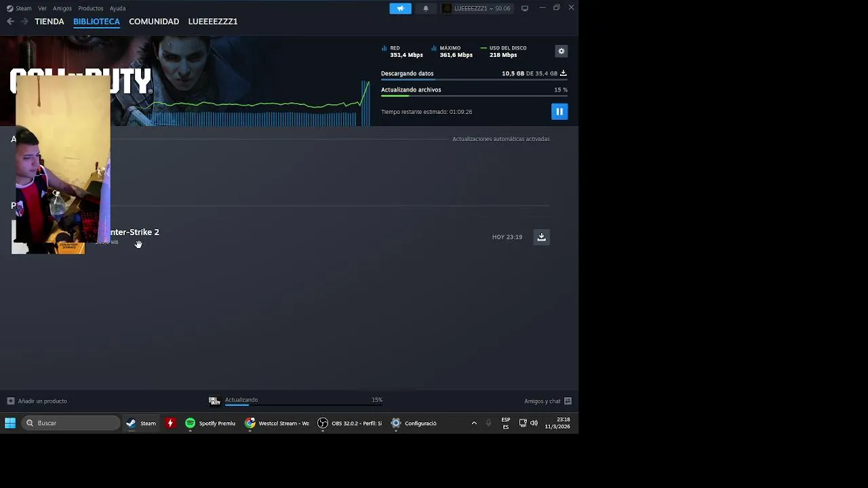Open the BIBLIOTECA tab
Image resolution: width=868 pixels, height=488 pixels.
pyautogui.click(x=96, y=22)
